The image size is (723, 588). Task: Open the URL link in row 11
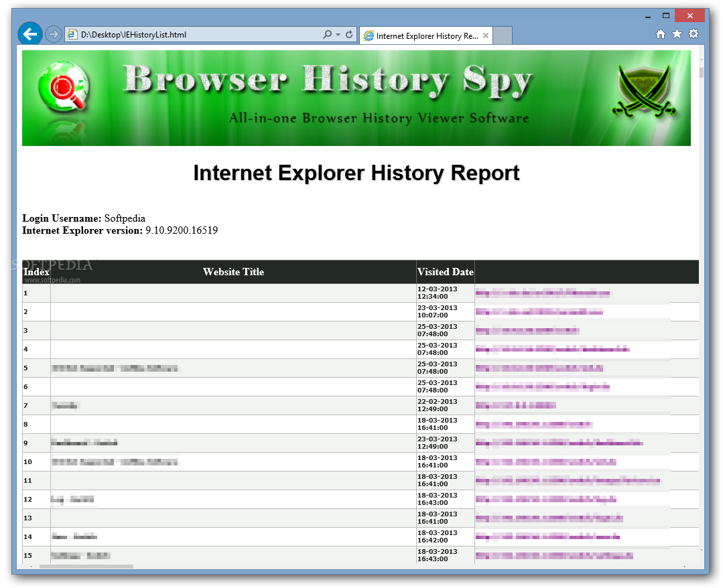(568, 481)
